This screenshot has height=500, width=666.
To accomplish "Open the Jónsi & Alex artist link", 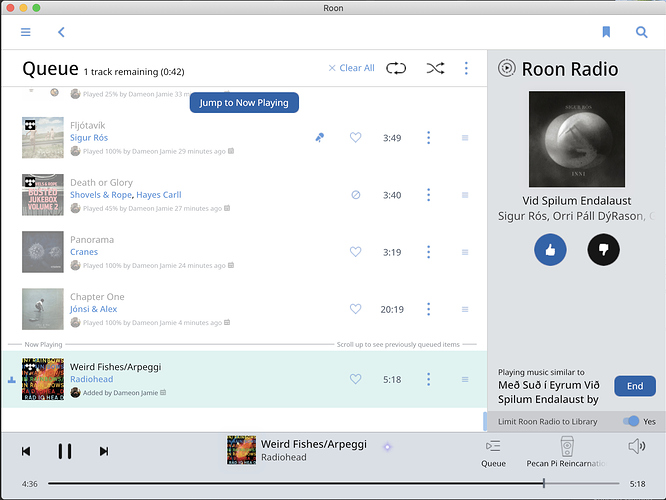I will click(93, 309).
